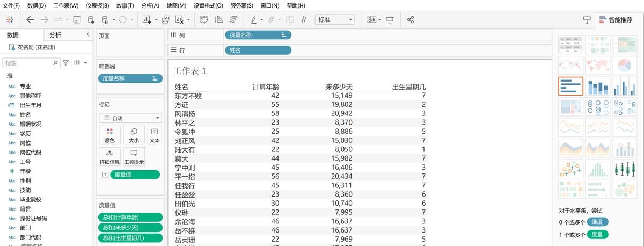This screenshot has height=246, width=644.
Task: Click the 度量名称 pill on the columns shelf
Action: click(258, 35)
